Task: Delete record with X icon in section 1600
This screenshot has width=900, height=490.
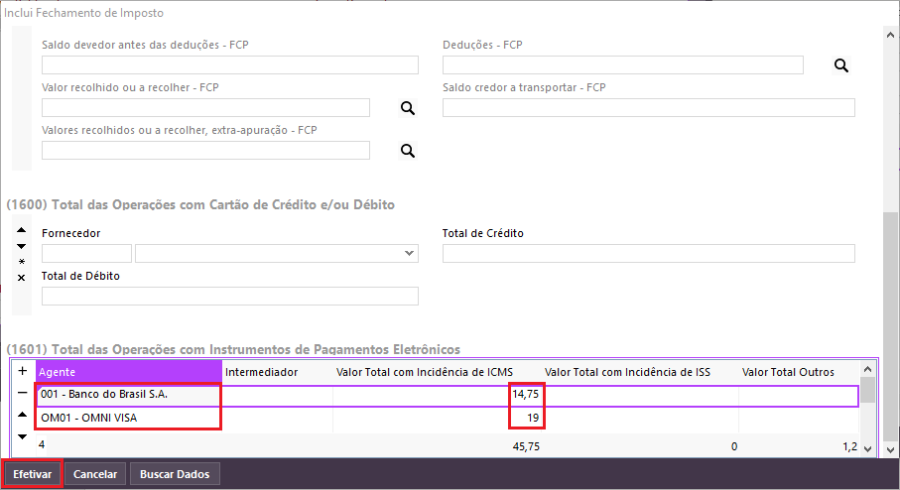Action: pos(21,278)
